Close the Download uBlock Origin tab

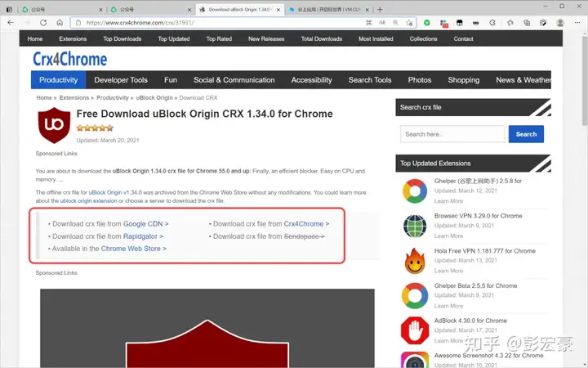pyautogui.click(x=278, y=10)
